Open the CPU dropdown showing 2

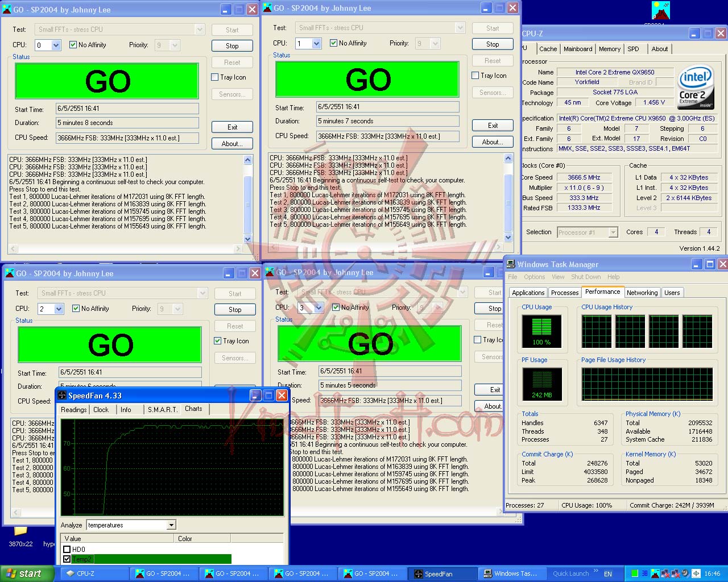tap(59, 309)
